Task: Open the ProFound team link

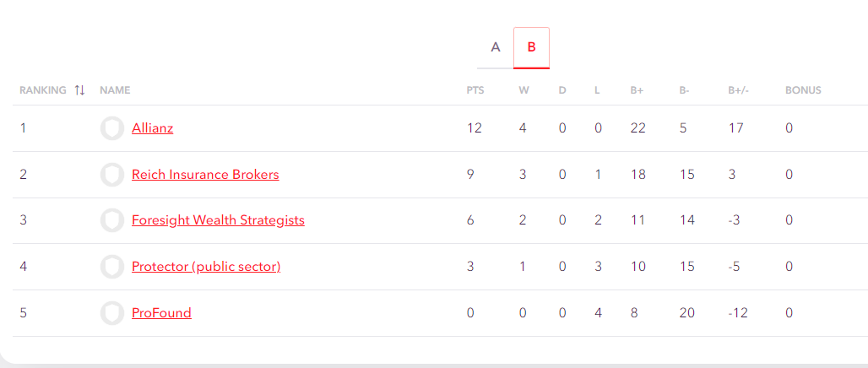Action: (x=161, y=313)
